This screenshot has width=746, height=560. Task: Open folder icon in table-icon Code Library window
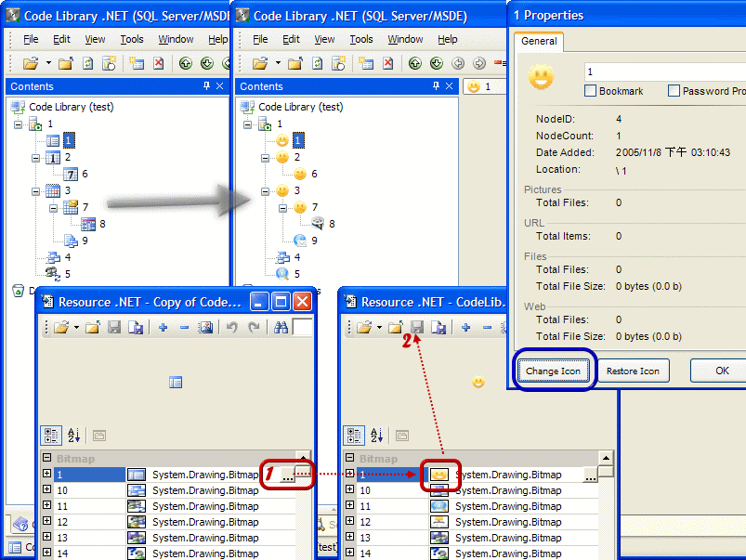tap(31, 63)
